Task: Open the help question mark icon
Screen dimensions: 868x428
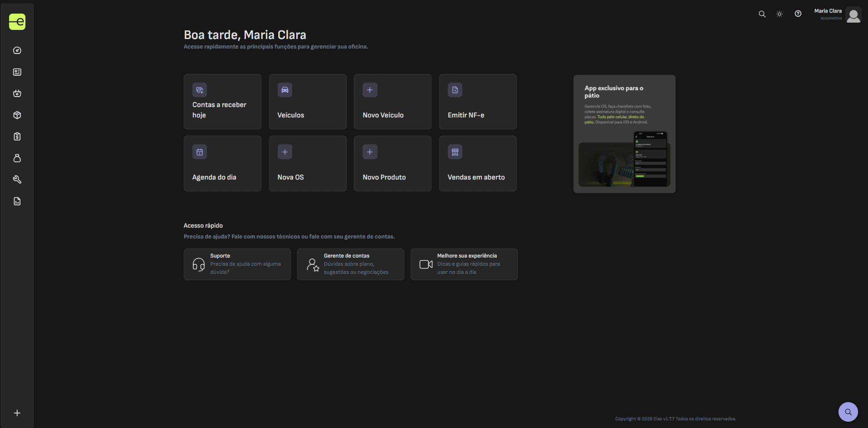Action: [x=798, y=14]
